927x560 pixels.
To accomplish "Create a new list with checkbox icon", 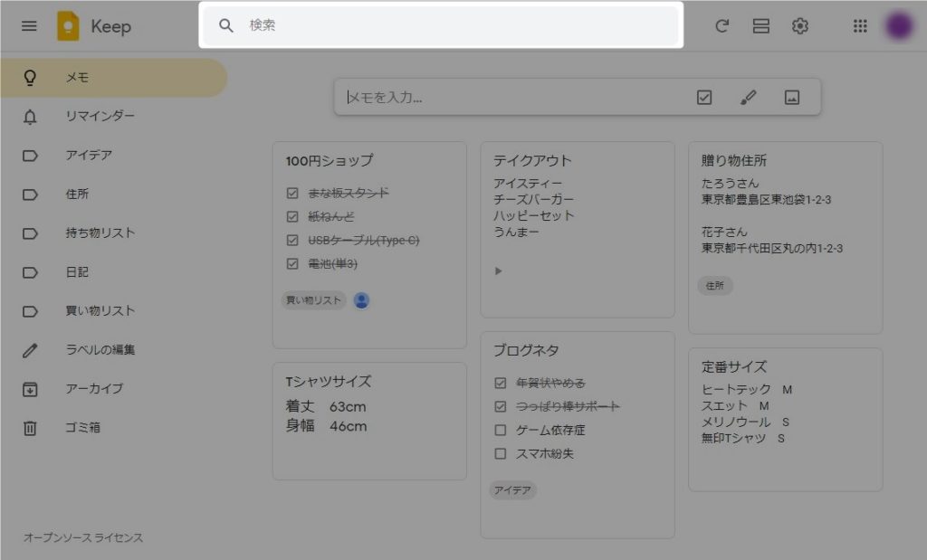I will coord(704,98).
